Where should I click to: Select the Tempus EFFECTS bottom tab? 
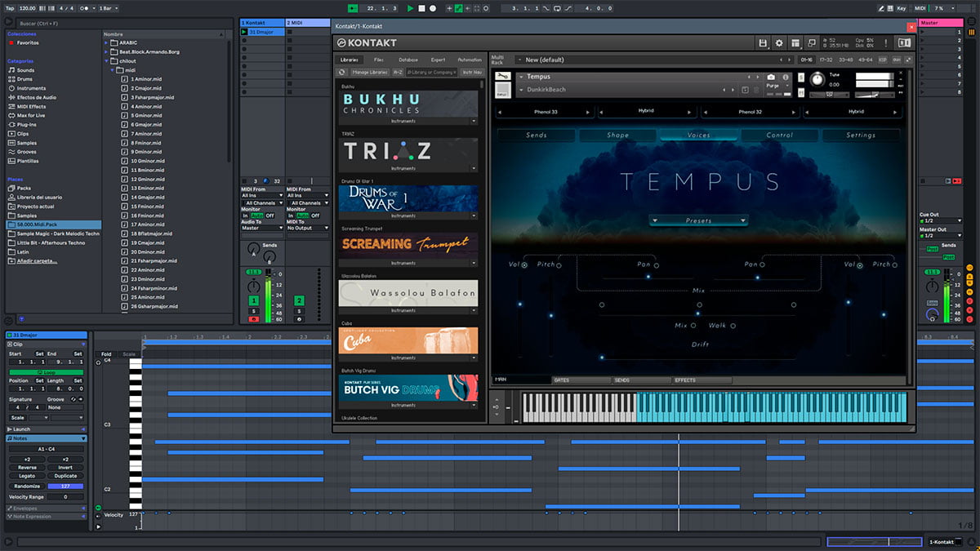click(x=701, y=380)
